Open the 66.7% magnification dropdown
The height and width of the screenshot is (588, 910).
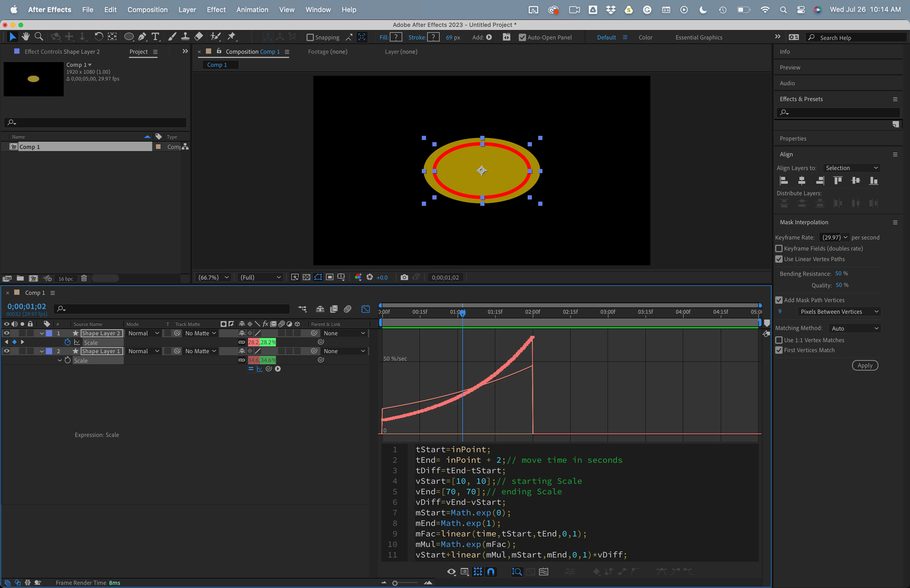pos(213,277)
